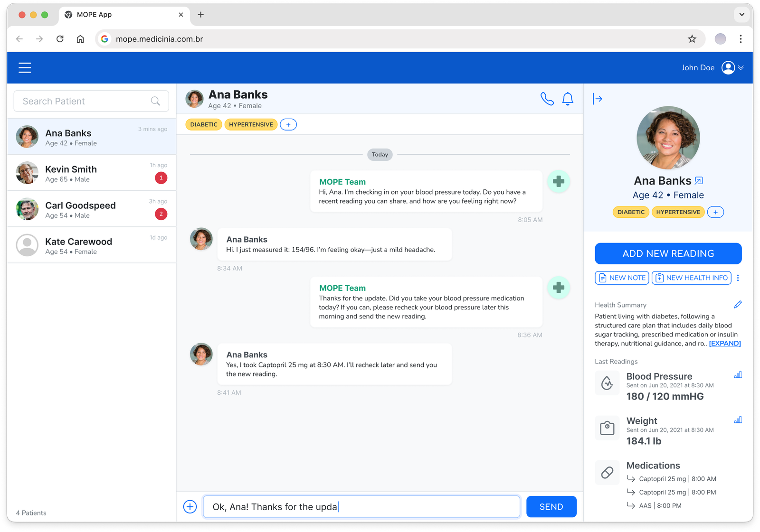Click the address bar showing mope.medicinia.com.br

399,39
